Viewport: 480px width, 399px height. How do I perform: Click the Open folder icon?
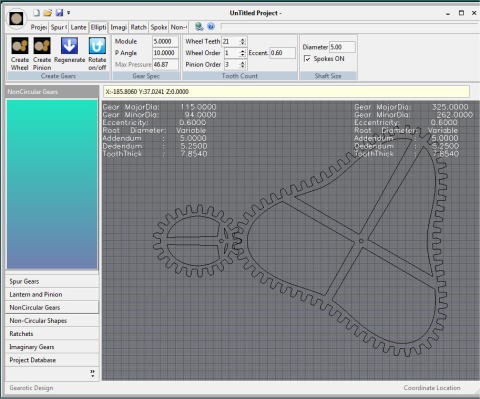48,13
